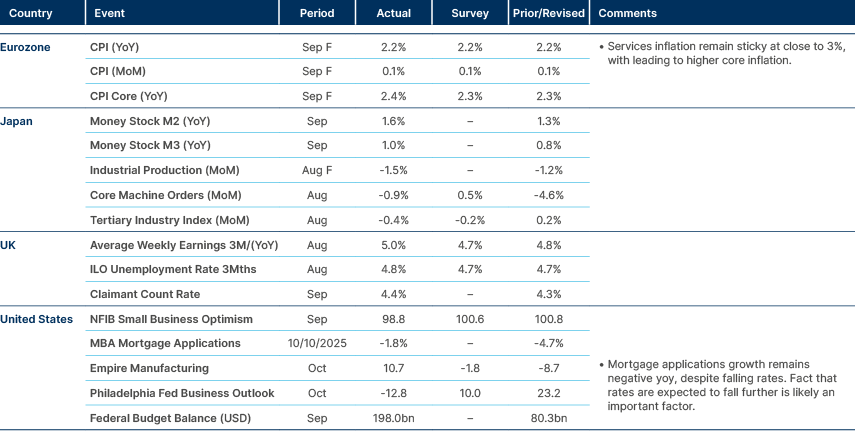The width and height of the screenshot is (855, 431).
Task: Select the Japan country label
Action: (19, 121)
